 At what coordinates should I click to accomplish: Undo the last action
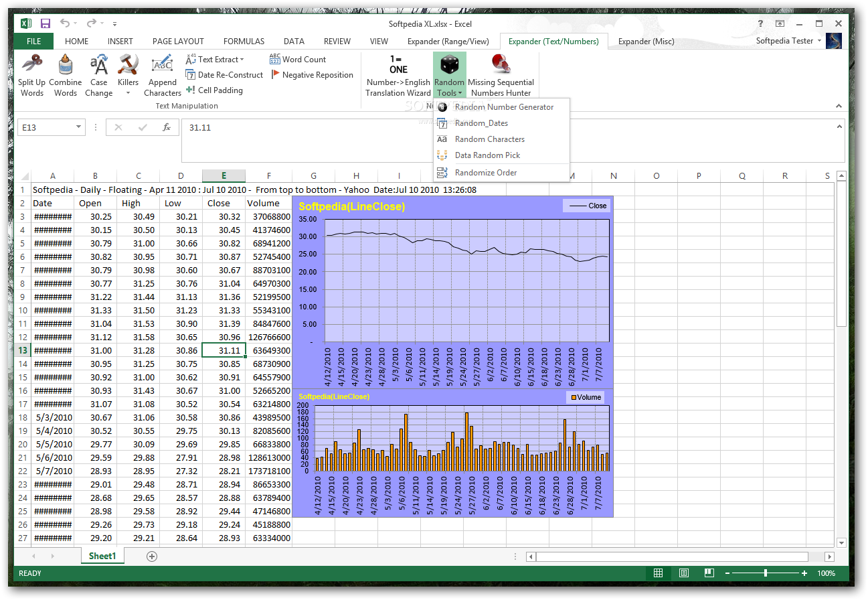[x=65, y=23]
